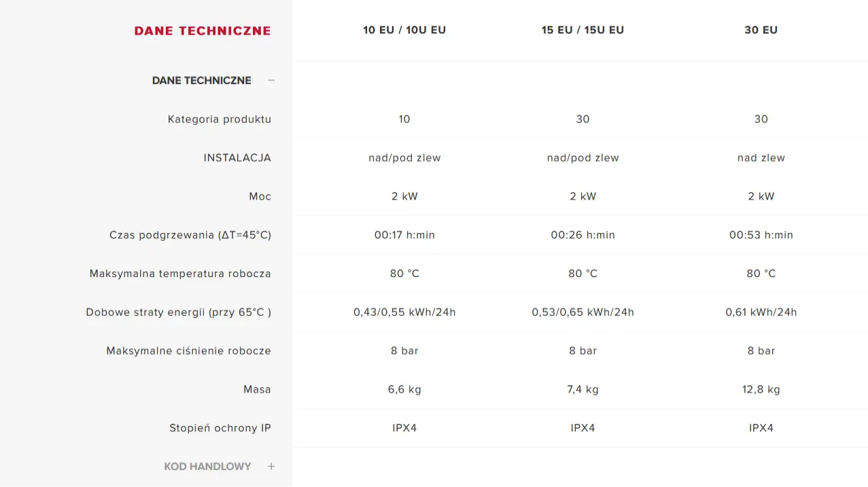The width and height of the screenshot is (868, 487).
Task: Click the 0,43/0,55 kWh/24h value
Action: (x=404, y=312)
